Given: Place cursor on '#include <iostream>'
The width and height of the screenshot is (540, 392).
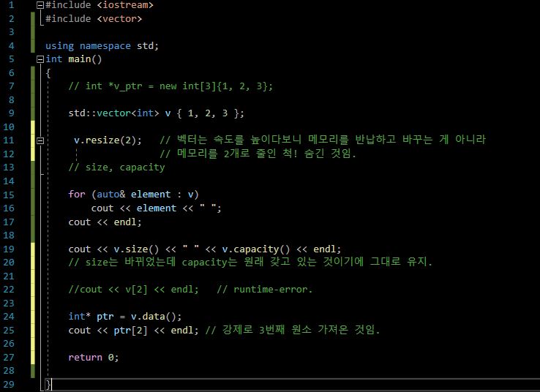Looking at the screenshot, I should coord(100,5).
